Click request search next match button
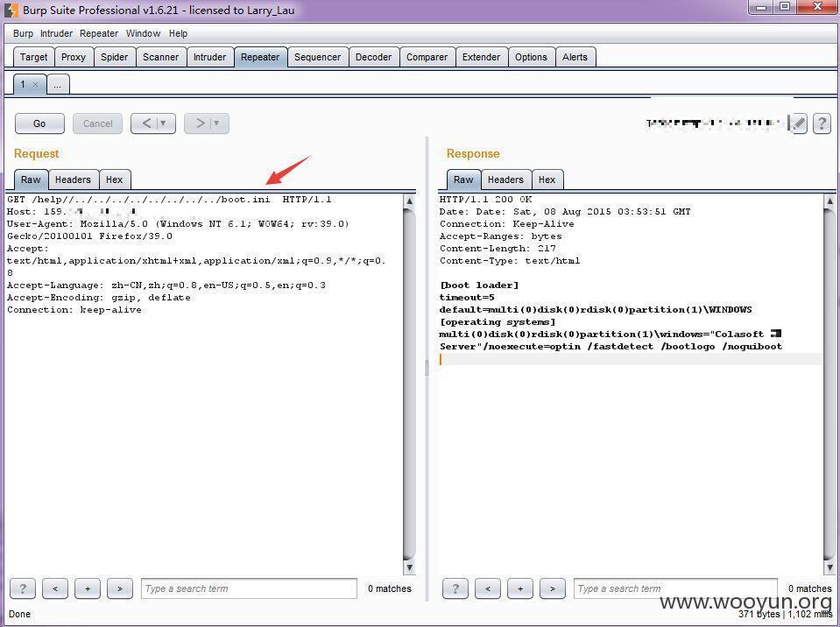 120,589
